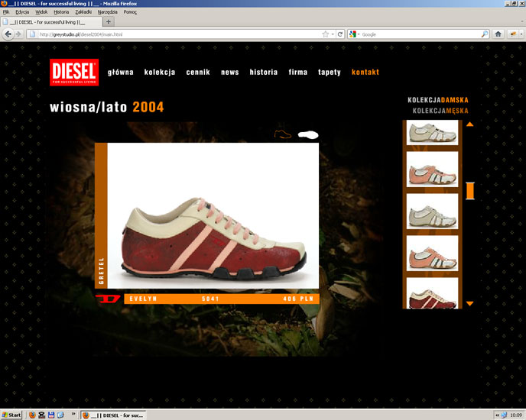The height and width of the screenshot is (420, 526).
Task: Click the browser Forward arrow button
Action: [18, 34]
